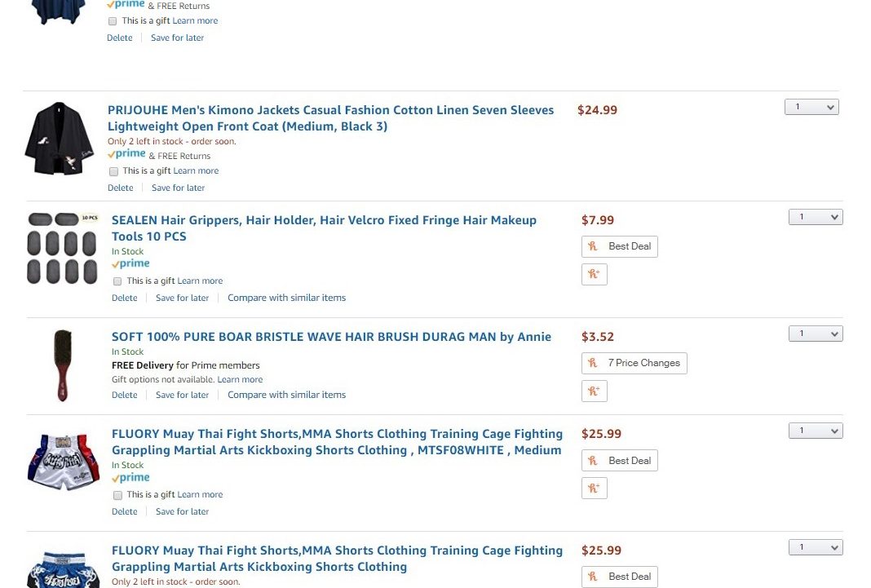Open quantity dropdown for the hair grippers
This screenshot has height=588, width=871.
pos(816,217)
